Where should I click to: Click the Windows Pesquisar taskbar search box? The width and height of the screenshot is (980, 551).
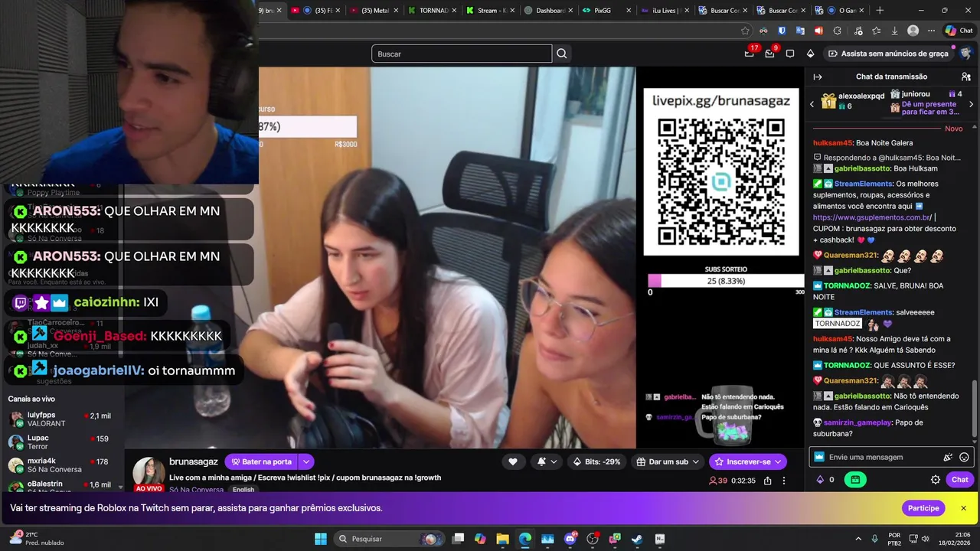click(x=390, y=539)
